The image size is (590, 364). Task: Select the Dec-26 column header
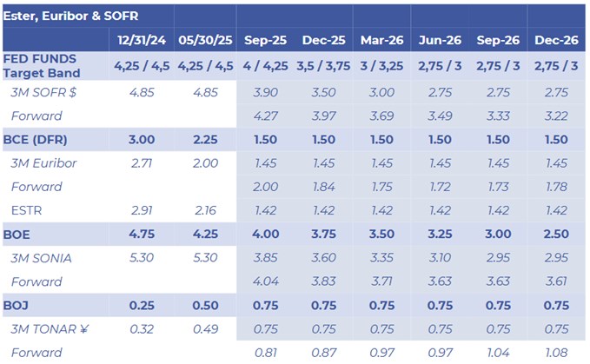click(557, 40)
